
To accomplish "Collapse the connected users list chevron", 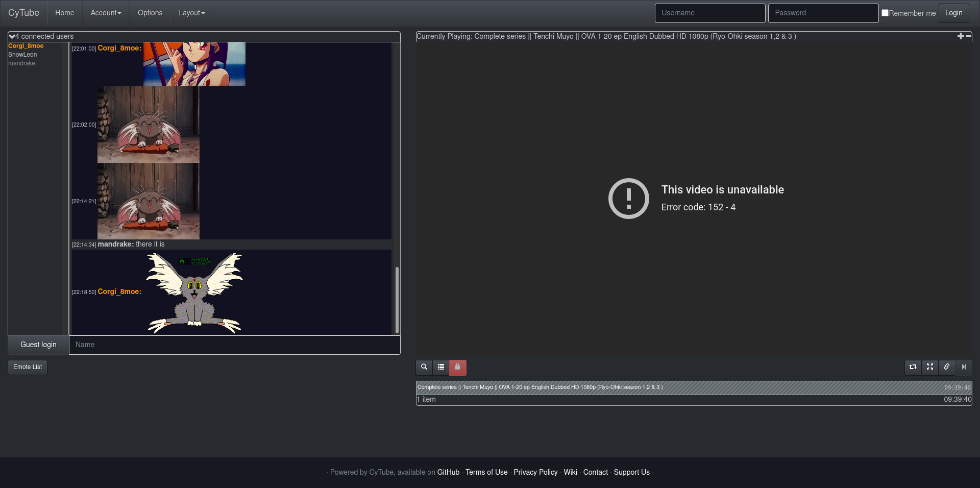I will click(12, 36).
